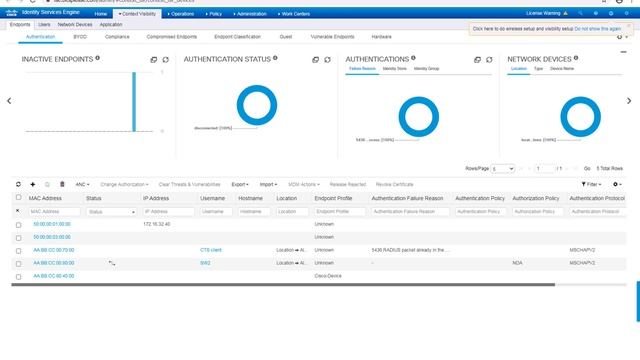640x360 pixels.
Task: Add a new endpoint with plus icon
Action: click(x=33, y=184)
